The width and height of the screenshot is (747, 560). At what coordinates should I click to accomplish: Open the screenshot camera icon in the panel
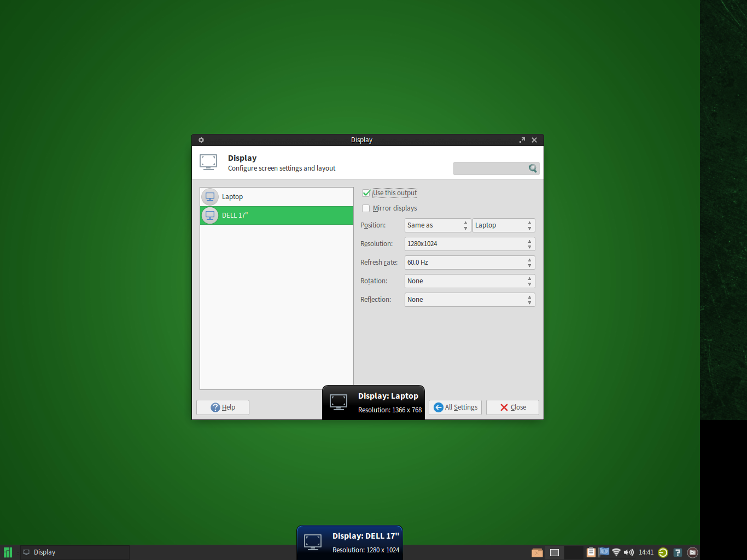[x=692, y=552]
